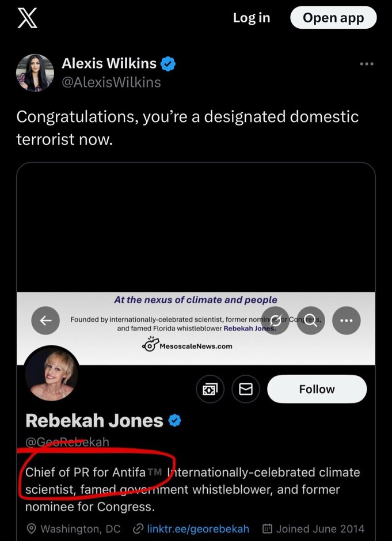The image size is (392, 541).
Task: Tap the @AlexisWilkins handle
Action: tap(111, 82)
